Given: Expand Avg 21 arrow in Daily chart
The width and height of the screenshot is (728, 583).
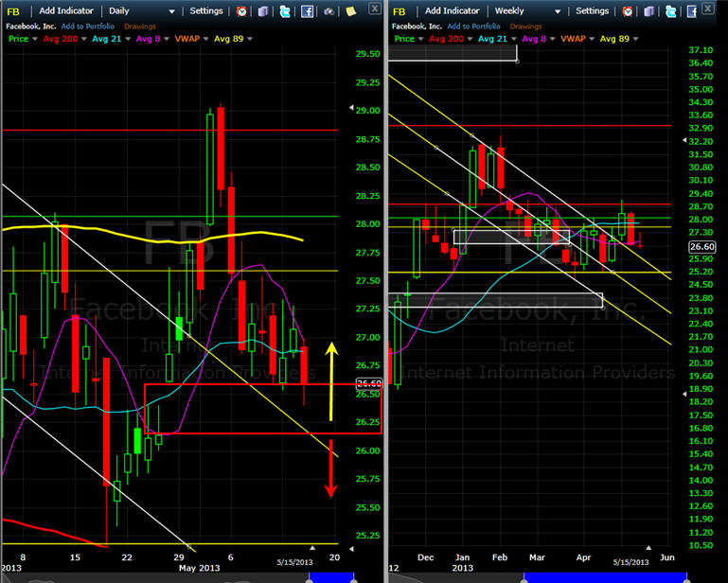Looking at the screenshot, I should click(x=128, y=39).
